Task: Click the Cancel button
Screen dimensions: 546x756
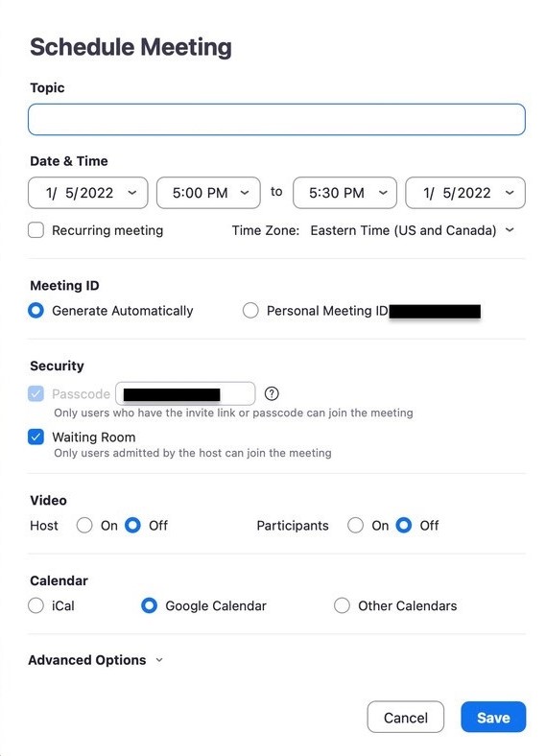Action: tap(406, 718)
